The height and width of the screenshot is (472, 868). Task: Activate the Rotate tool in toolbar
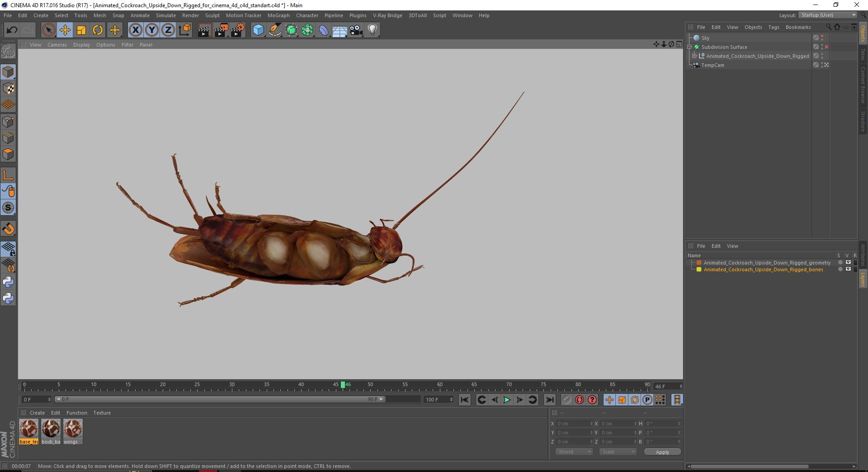pos(98,30)
